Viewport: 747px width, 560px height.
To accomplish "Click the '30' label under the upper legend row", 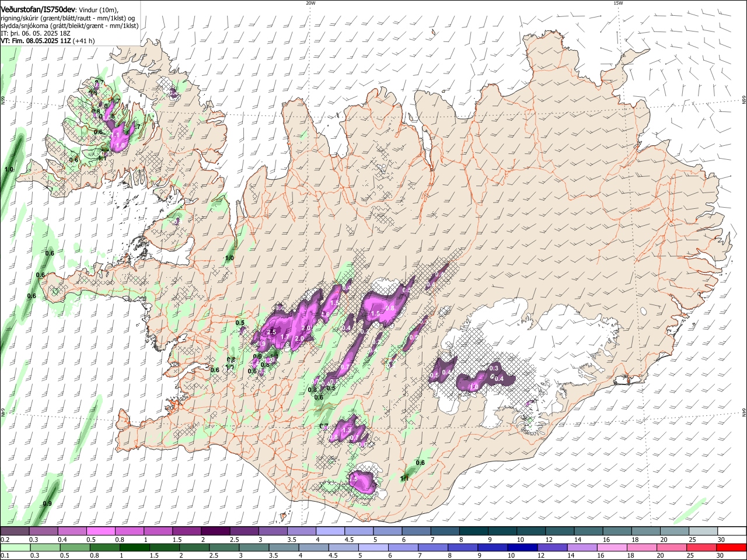I will tap(721, 540).
